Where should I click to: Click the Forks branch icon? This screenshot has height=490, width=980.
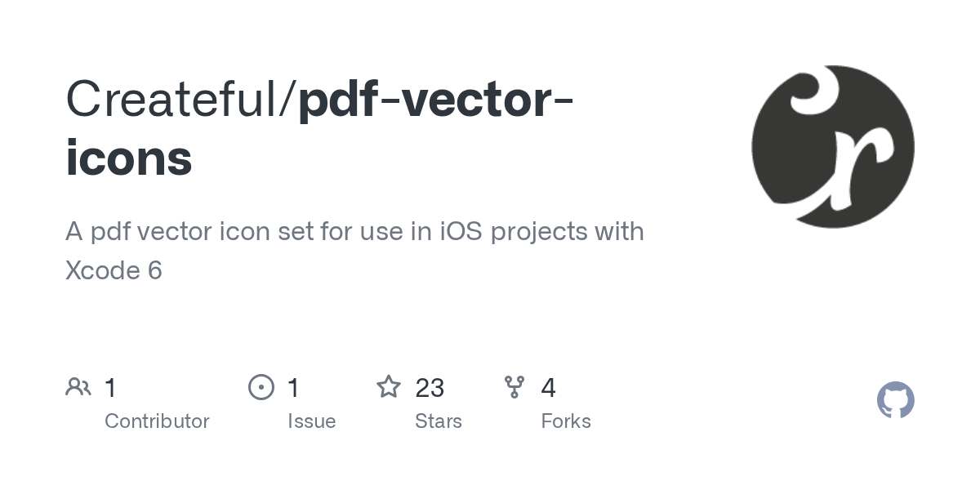pyautogui.click(x=514, y=387)
